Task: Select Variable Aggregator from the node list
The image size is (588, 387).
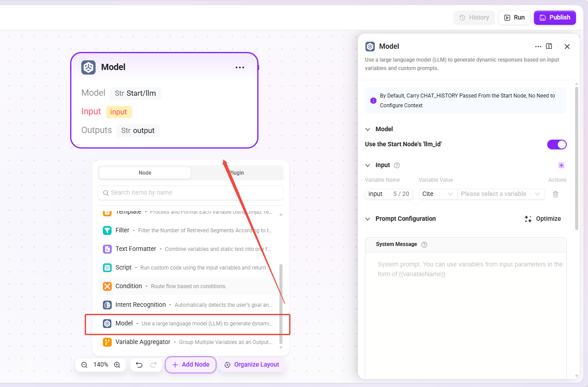Action: pos(188,342)
